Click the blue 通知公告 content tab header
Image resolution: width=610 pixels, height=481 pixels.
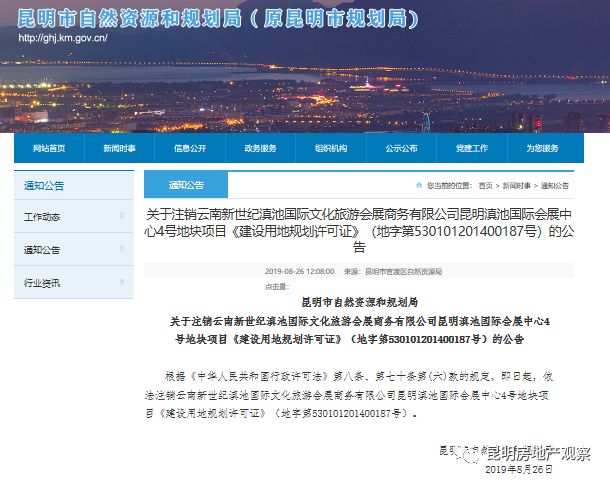[x=186, y=185]
